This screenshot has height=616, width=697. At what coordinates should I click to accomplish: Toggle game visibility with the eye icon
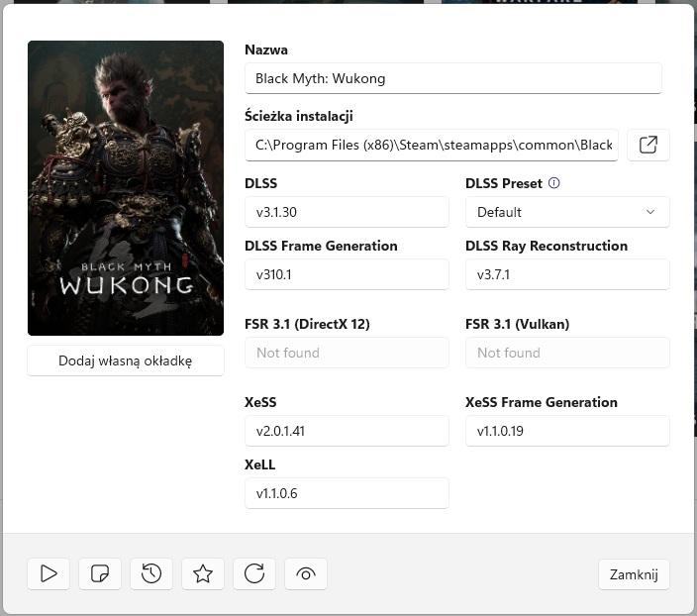point(306,573)
